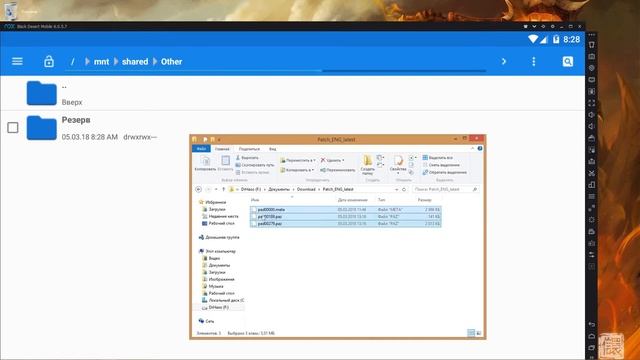
Task: Click Android back arrow in Nox sidebar
Action: [591, 324]
